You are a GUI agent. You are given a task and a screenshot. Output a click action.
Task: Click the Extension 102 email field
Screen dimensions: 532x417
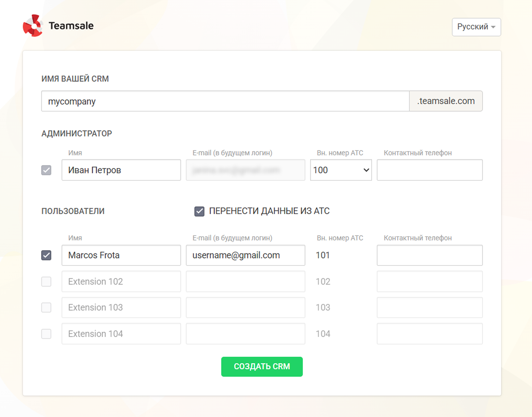245,282
